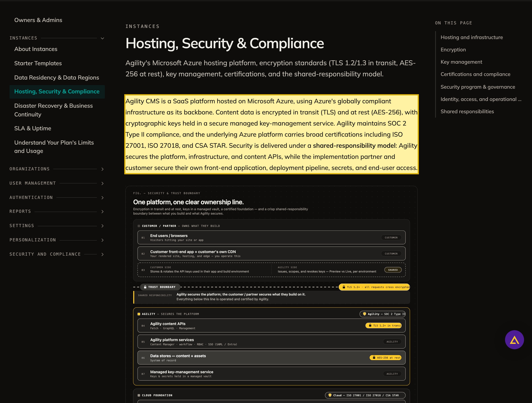The height and width of the screenshot is (403, 532).
Task: Jump to Security program & governance
Action: (478, 87)
